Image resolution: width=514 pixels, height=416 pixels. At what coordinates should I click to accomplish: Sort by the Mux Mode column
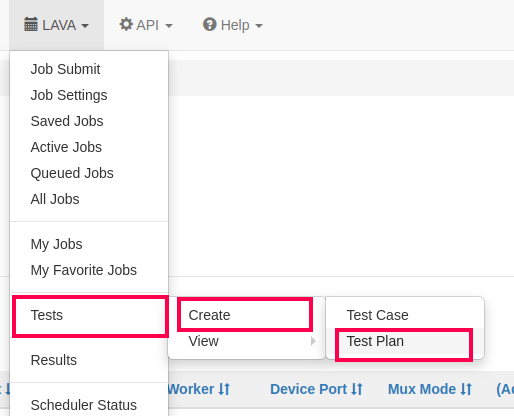coord(430,389)
